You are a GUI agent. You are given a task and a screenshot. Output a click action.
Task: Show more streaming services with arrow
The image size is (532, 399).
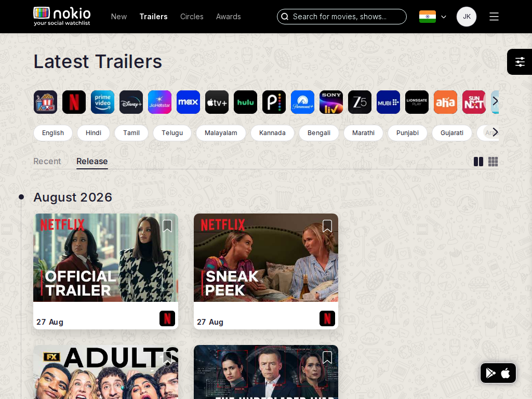tap(495, 101)
